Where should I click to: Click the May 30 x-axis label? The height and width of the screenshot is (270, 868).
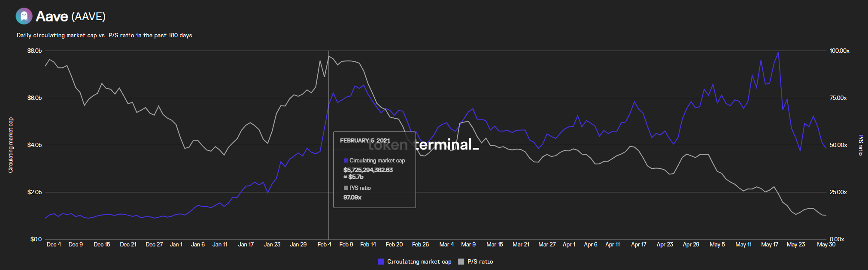(826, 244)
